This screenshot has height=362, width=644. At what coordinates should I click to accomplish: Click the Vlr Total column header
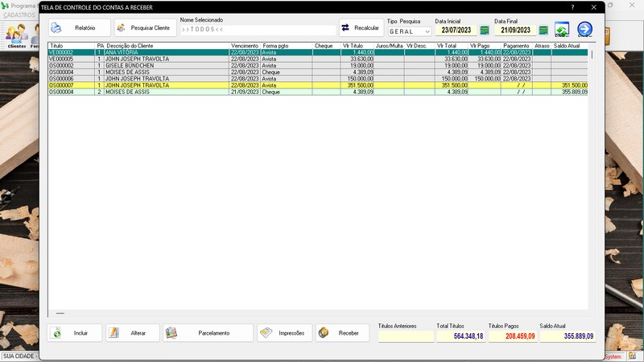click(451, 46)
